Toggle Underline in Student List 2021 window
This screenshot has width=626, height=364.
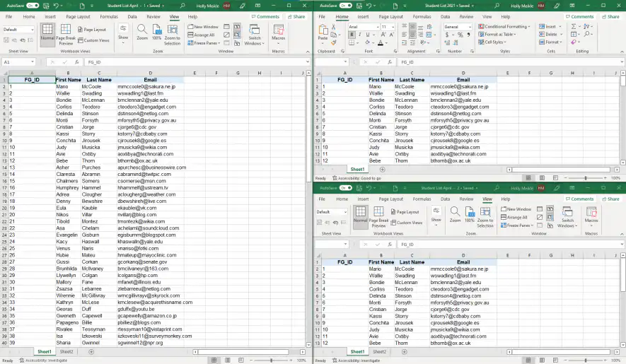click(367, 35)
